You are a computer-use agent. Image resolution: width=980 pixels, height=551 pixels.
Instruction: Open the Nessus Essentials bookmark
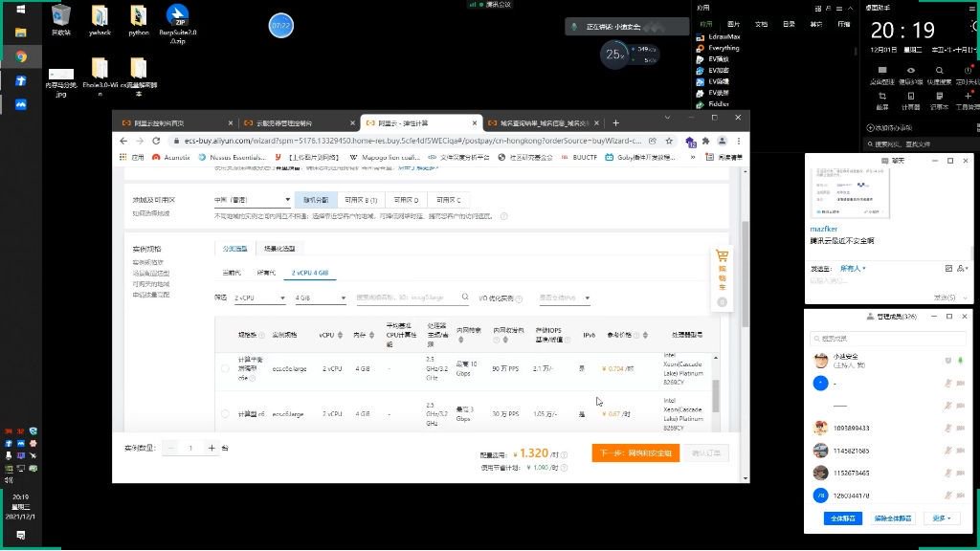pyautogui.click(x=232, y=158)
